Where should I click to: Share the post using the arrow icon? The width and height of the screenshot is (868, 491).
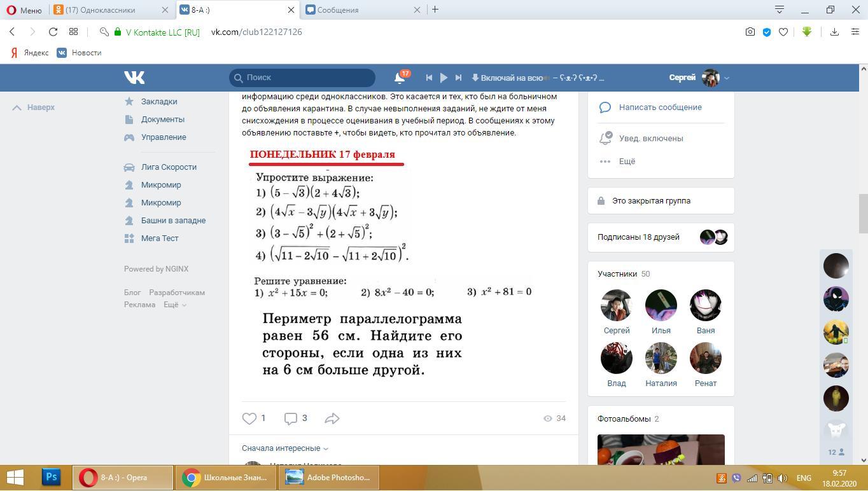click(332, 418)
